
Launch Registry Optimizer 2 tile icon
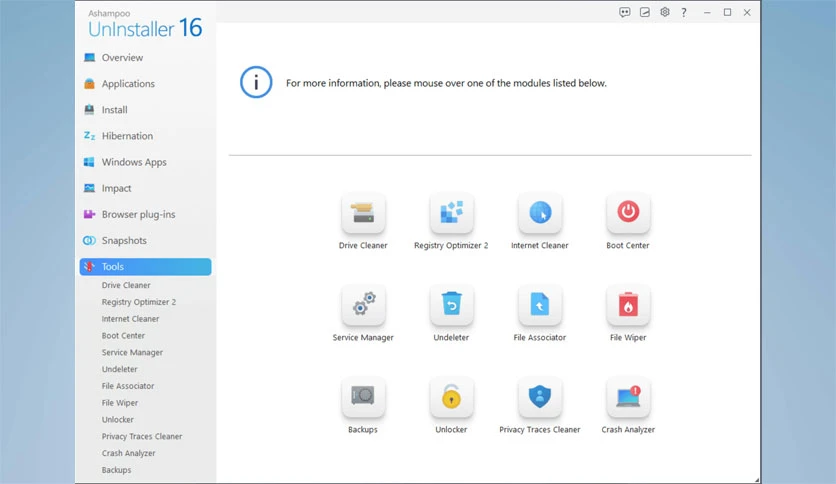pos(452,213)
